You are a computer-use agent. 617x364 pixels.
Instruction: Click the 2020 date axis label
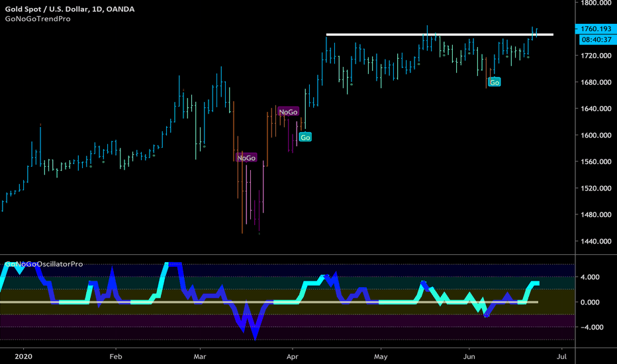point(23,357)
